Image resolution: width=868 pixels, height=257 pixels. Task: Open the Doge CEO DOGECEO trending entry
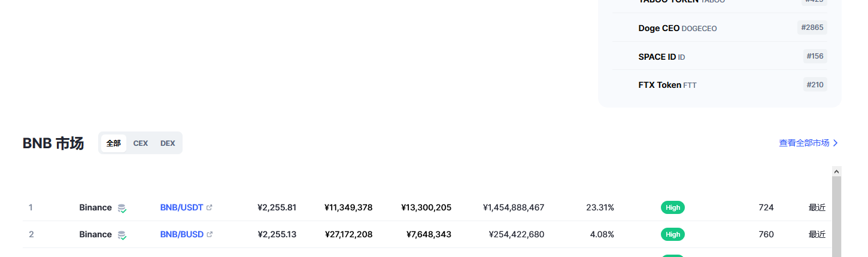pyautogui.click(x=720, y=28)
